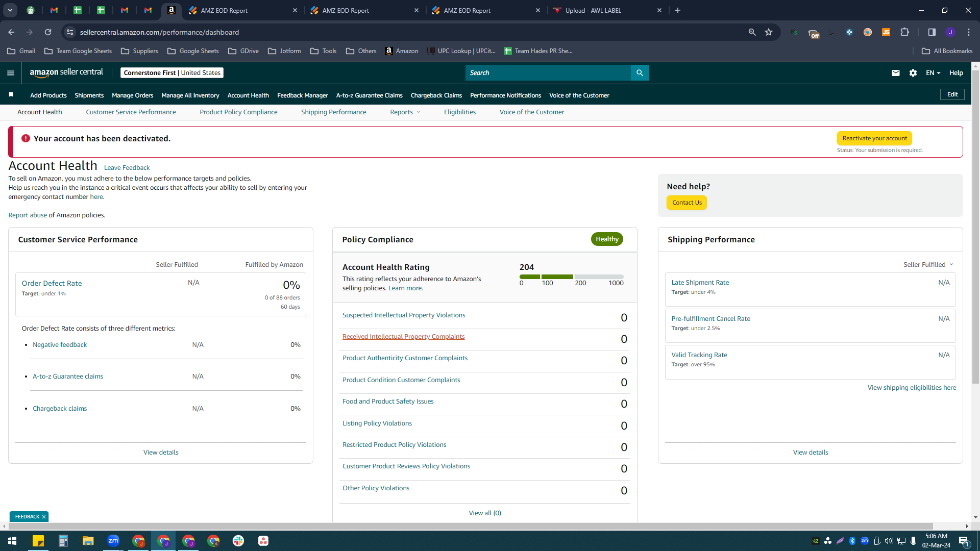Viewport: 980px width, 551px height.
Task: Bookmark this page with the star icon
Action: coord(769,32)
